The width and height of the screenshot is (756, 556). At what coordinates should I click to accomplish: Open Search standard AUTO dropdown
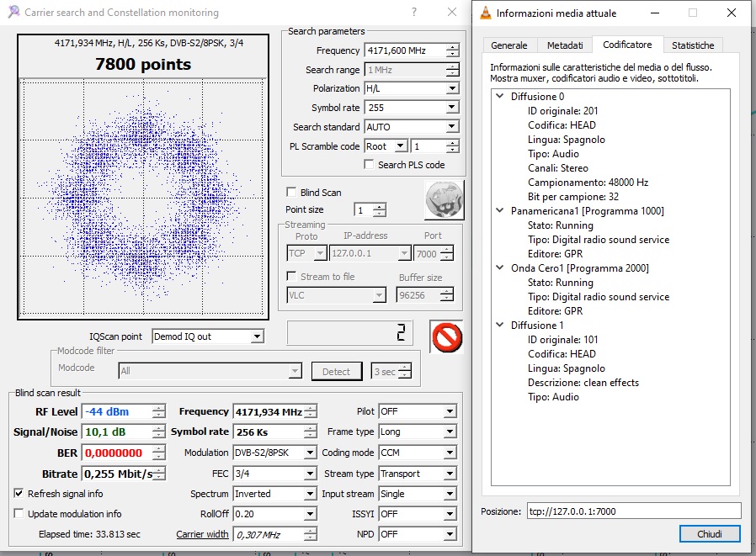click(x=452, y=127)
